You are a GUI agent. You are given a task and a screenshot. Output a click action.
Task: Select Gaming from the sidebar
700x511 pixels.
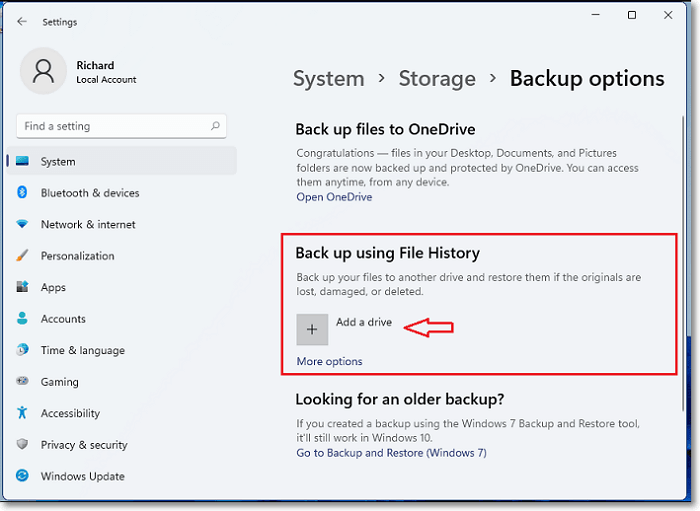pyautogui.click(x=59, y=382)
